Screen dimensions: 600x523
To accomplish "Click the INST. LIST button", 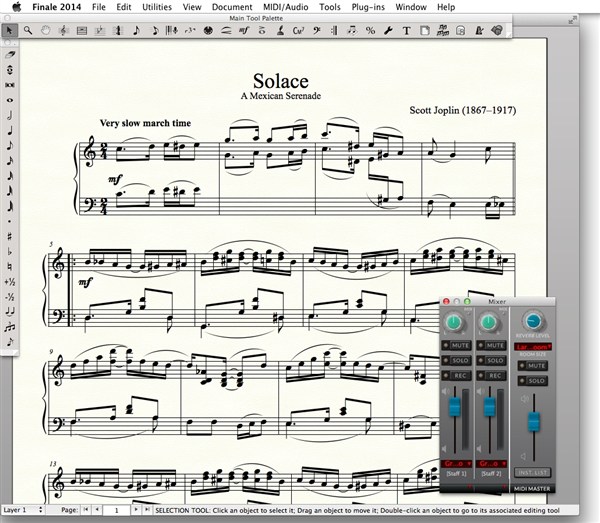I will [x=533, y=472].
